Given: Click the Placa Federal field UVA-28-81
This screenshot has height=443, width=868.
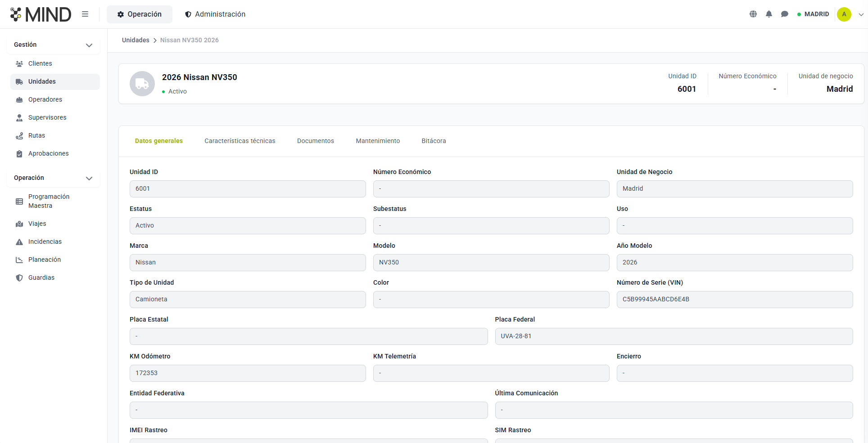Looking at the screenshot, I should (x=674, y=336).
